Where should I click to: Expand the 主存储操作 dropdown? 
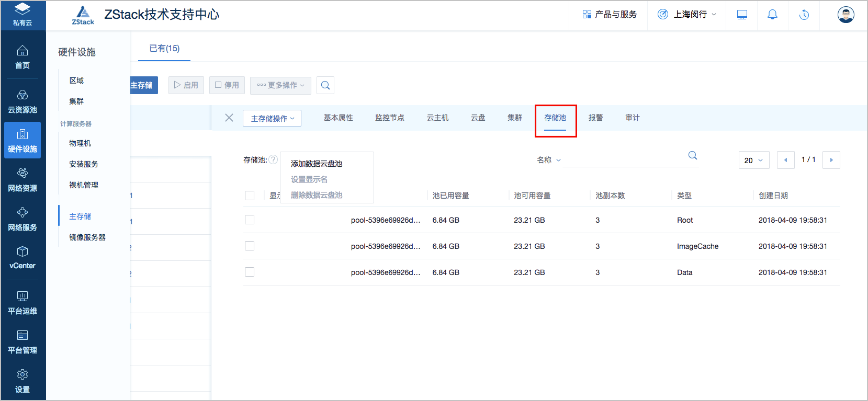pyautogui.click(x=272, y=118)
